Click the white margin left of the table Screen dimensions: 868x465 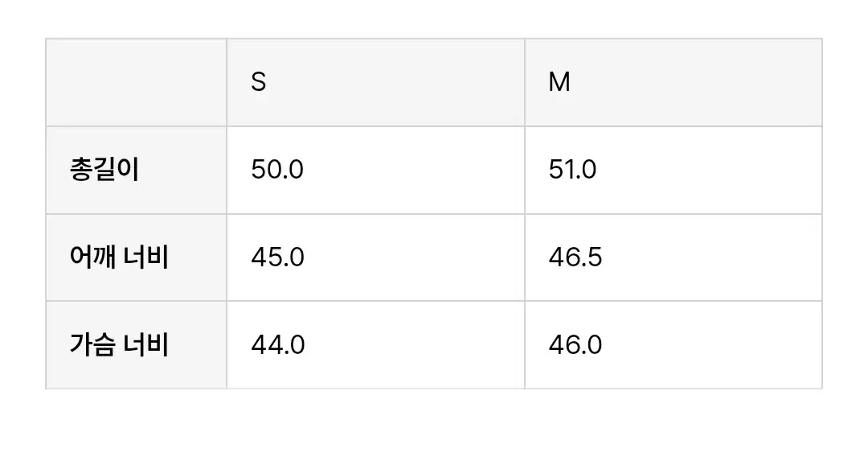[22, 213]
